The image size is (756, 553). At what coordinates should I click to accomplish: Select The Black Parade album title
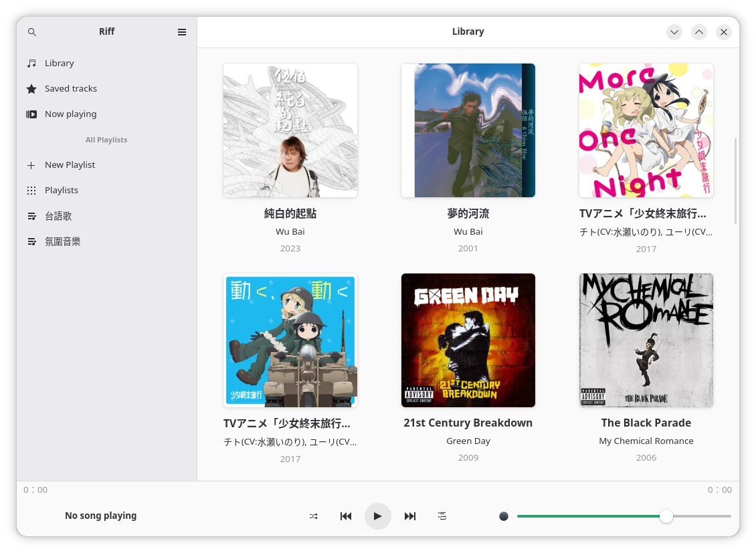[646, 423]
